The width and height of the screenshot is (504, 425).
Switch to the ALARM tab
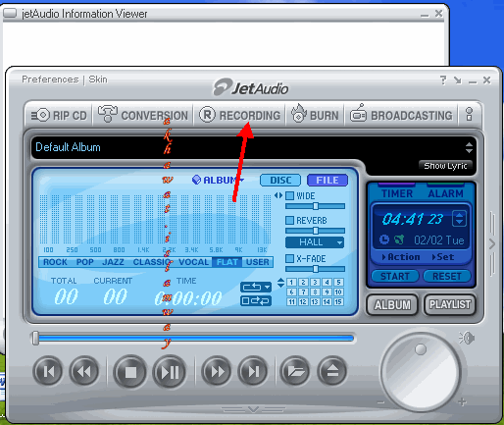(x=446, y=193)
